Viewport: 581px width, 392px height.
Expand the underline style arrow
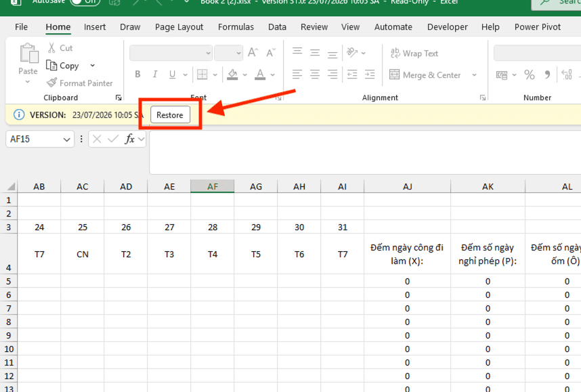(x=186, y=75)
